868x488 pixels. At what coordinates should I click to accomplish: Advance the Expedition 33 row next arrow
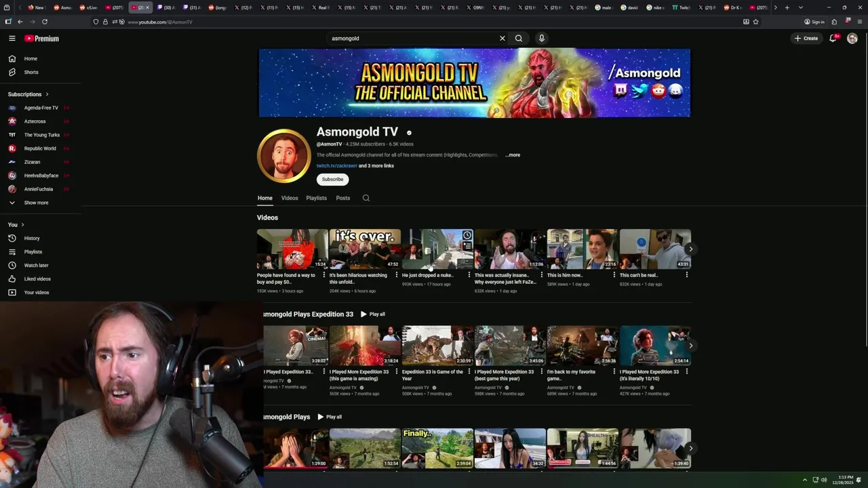click(x=690, y=346)
